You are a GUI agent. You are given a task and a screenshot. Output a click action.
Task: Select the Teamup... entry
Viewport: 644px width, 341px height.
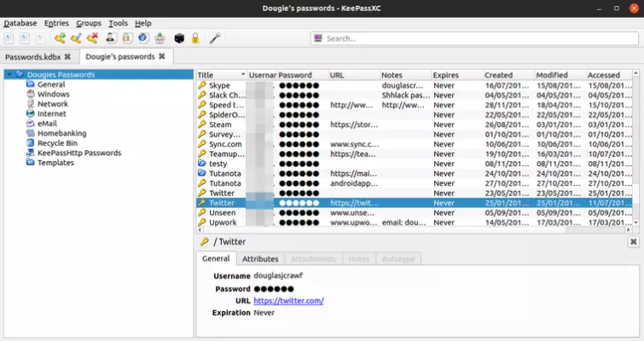pyautogui.click(x=414, y=154)
